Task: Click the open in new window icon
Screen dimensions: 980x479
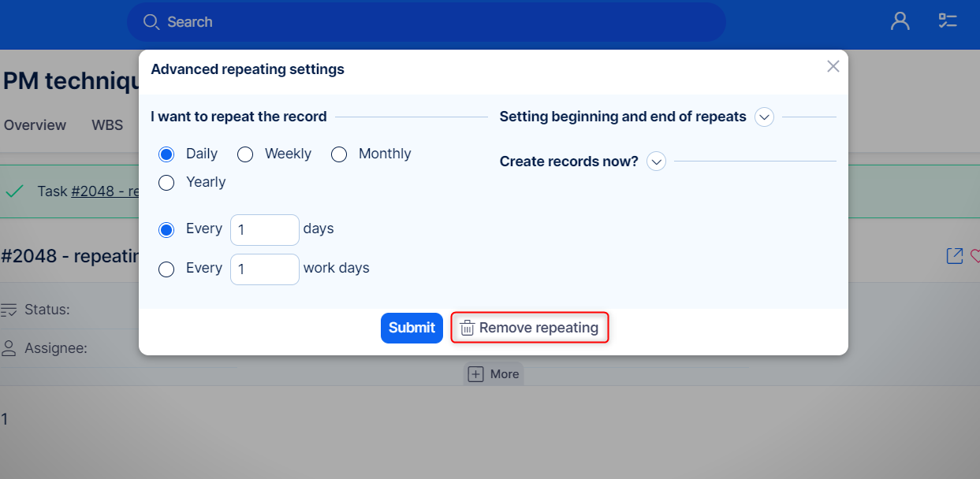Action: [x=954, y=256]
